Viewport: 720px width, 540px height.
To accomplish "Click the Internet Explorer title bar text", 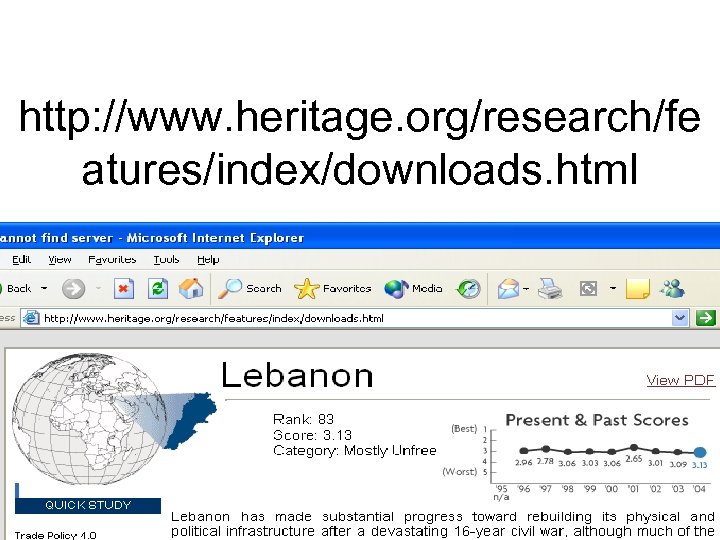I will click(x=152, y=238).
